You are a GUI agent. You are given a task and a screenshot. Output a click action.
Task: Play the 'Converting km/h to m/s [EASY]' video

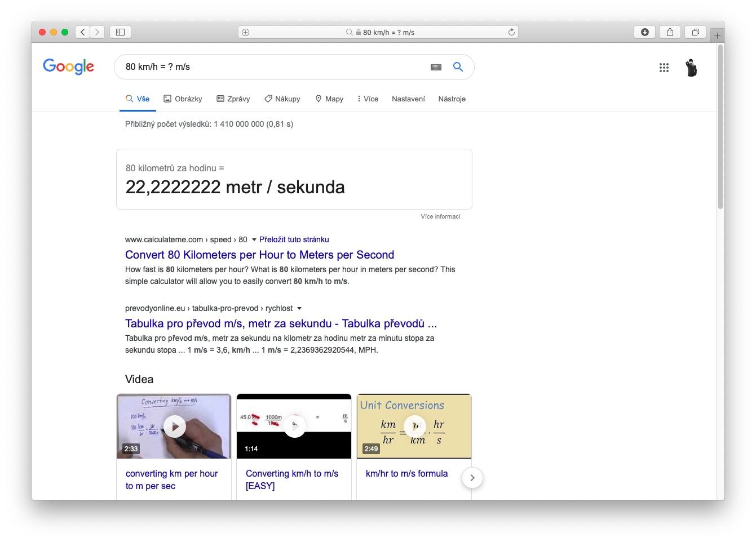coord(294,427)
